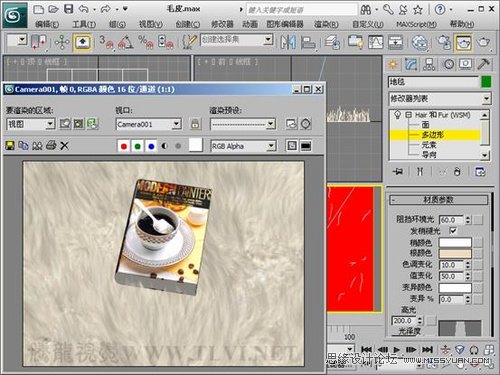500x375 pixels.
Task: Copy rendered image in the render window
Action: 23,146
